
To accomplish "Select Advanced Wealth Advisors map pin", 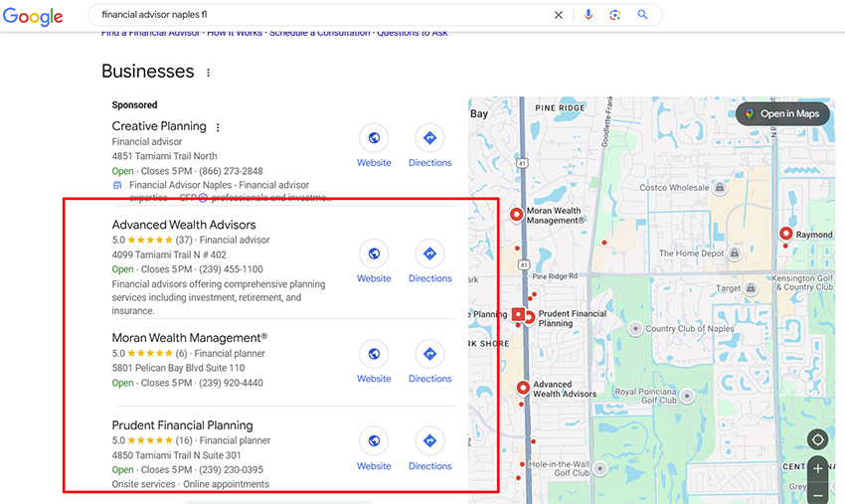I will point(523,388).
